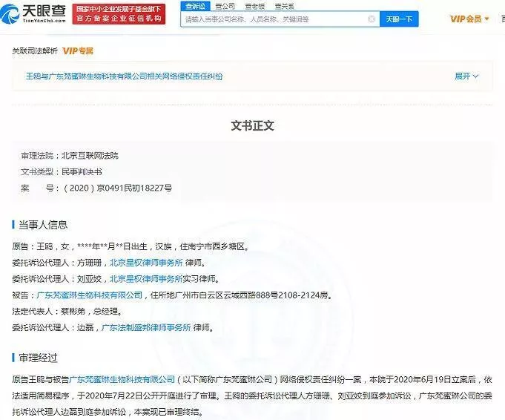This screenshot has height=420, width=505.
Task: Click the 关联司法解析 label
Action: point(35,50)
